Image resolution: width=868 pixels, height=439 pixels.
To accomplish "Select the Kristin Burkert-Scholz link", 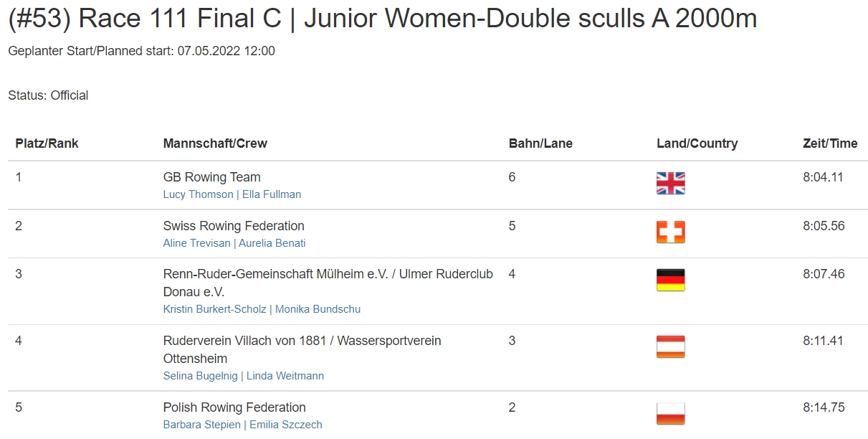I will coord(215,309).
